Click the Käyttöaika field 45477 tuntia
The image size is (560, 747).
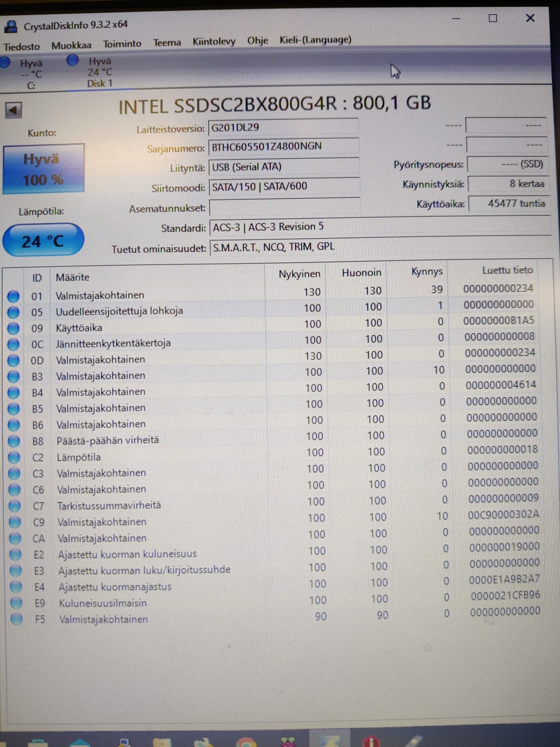coord(509,204)
